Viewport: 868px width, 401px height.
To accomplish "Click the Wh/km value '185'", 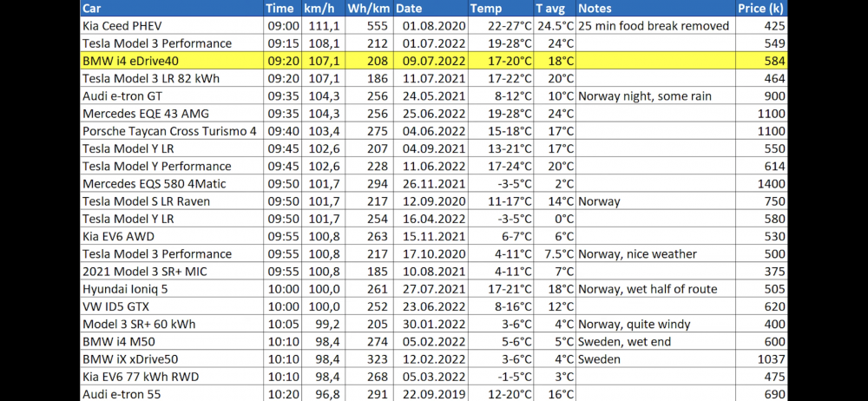I will tap(377, 272).
